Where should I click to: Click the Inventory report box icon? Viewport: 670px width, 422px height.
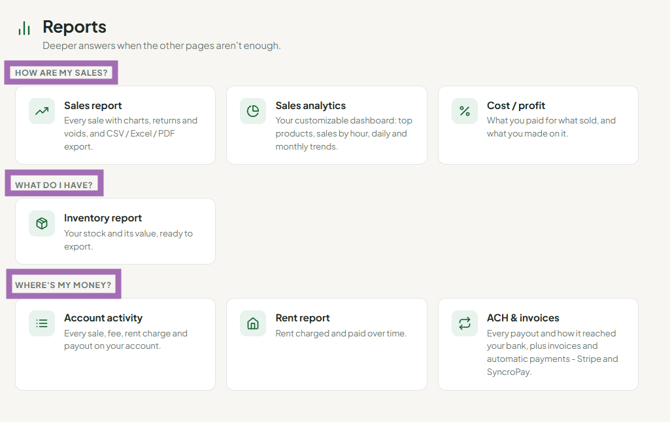pos(42,223)
